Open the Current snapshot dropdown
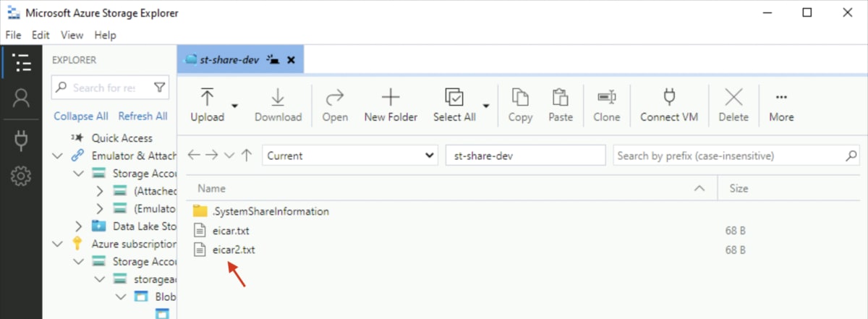Image resolution: width=868 pixels, height=319 pixels. tap(350, 156)
